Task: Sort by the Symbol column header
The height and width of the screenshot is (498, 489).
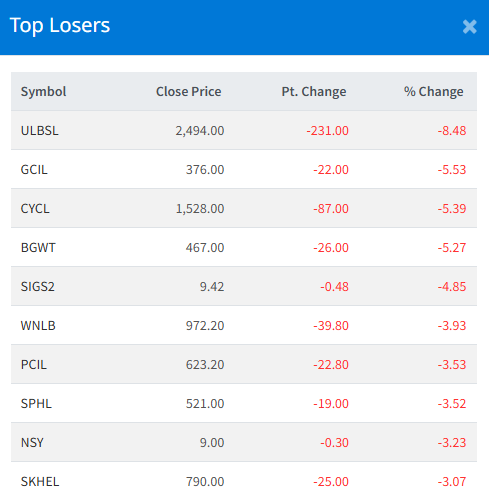Action: tap(43, 92)
